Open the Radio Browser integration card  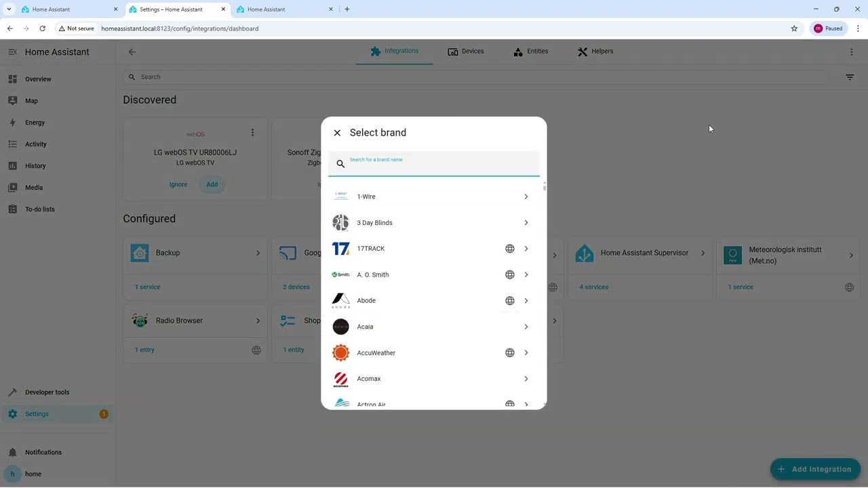point(195,321)
